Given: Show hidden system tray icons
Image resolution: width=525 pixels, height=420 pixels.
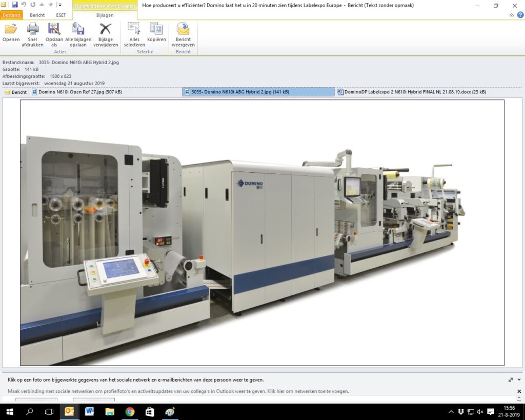Looking at the screenshot, I should tap(451, 412).
